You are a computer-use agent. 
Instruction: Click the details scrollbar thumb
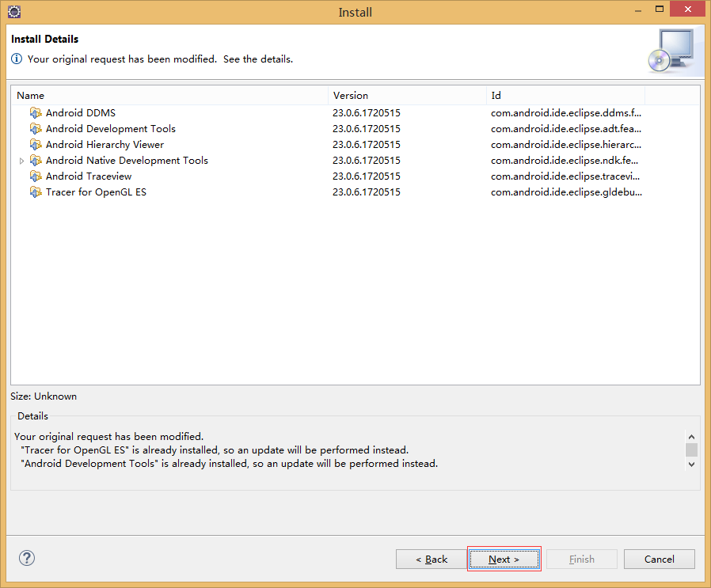tap(691, 450)
